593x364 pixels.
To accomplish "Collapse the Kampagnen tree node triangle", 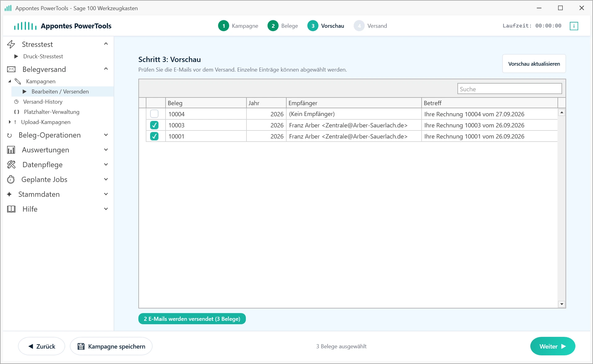I will [10, 81].
